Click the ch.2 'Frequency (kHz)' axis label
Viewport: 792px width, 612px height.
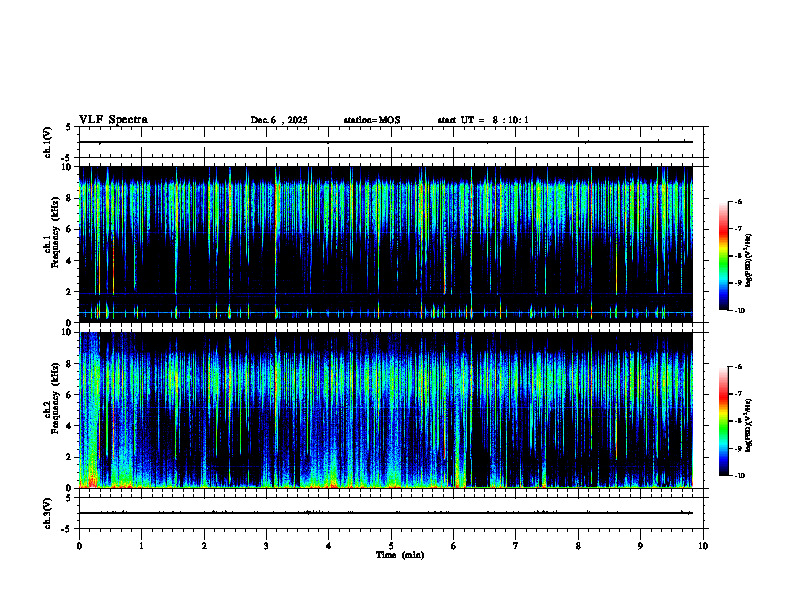pyautogui.click(x=55, y=398)
